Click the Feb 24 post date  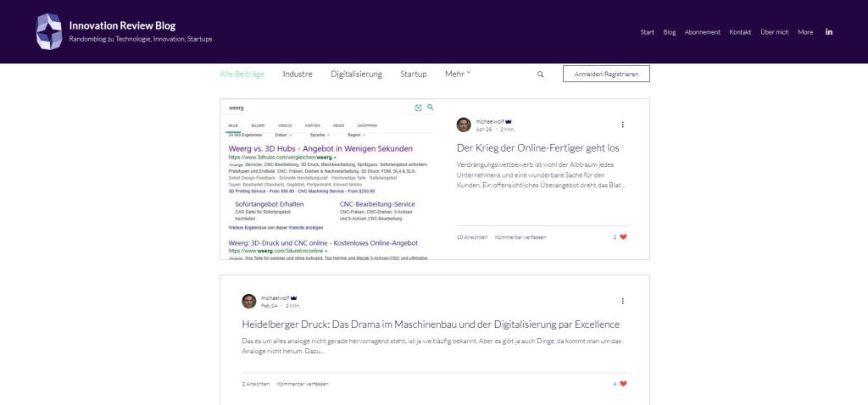click(269, 305)
